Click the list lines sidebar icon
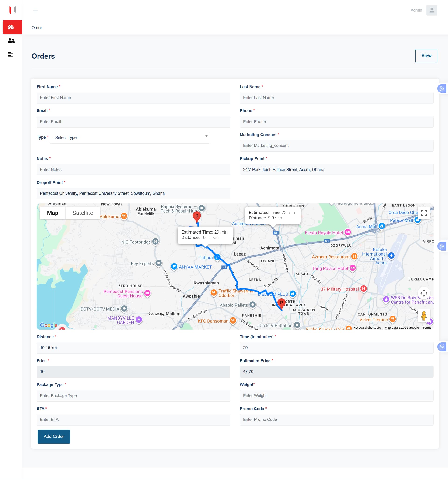This screenshot has width=448, height=480. click(10, 55)
